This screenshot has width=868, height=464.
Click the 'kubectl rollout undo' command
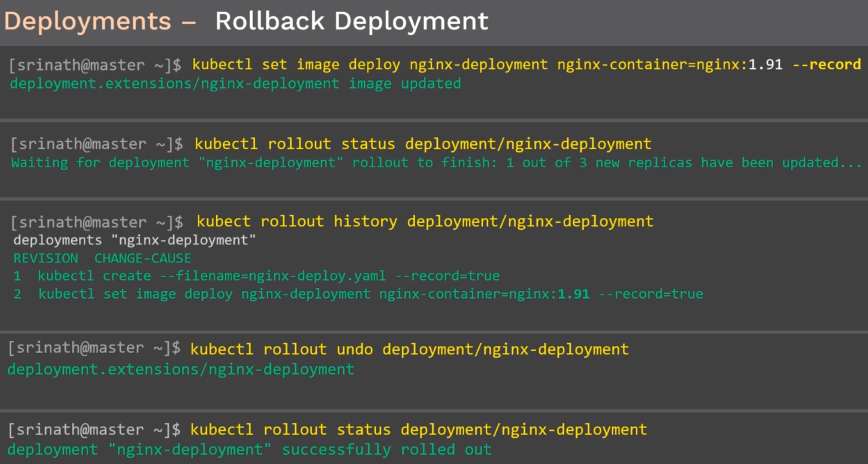pos(409,350)
